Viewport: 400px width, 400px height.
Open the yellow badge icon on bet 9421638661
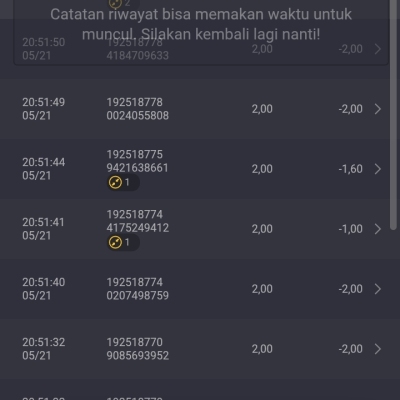115,182
